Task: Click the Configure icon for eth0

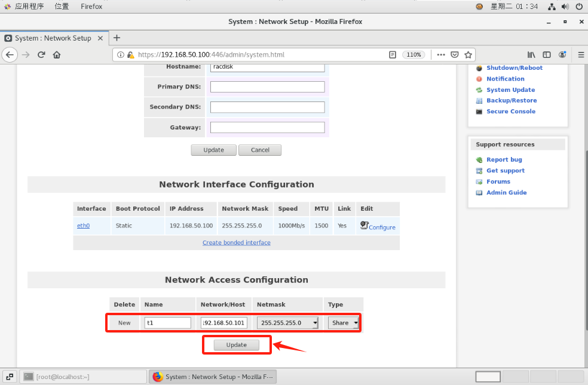Action: (364, 225)
